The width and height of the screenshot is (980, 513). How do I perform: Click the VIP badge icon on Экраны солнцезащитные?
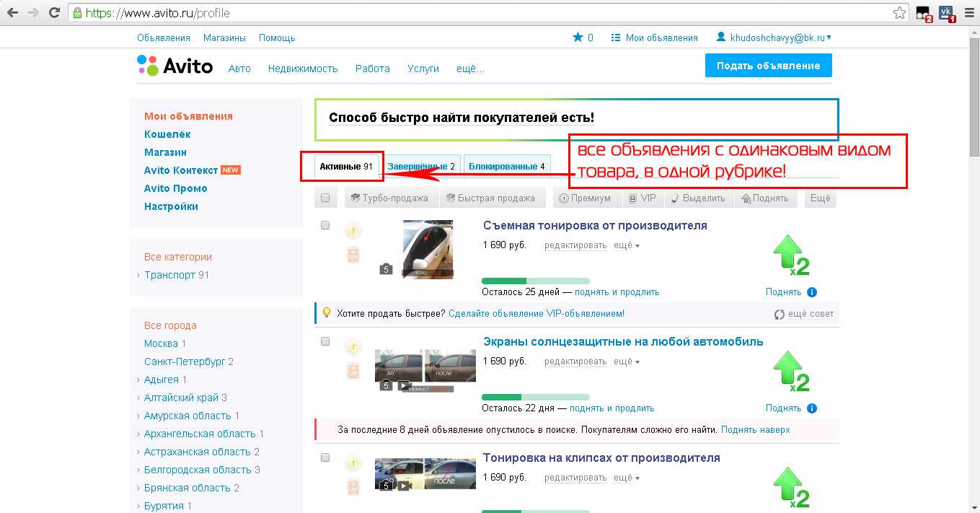click(353, 371)
